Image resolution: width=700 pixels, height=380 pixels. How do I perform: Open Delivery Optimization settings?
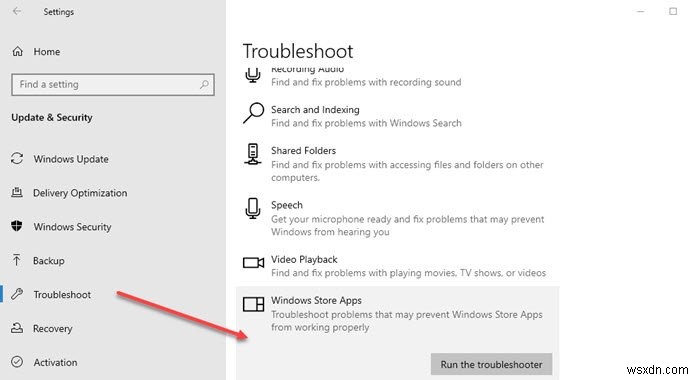[80, 193]
